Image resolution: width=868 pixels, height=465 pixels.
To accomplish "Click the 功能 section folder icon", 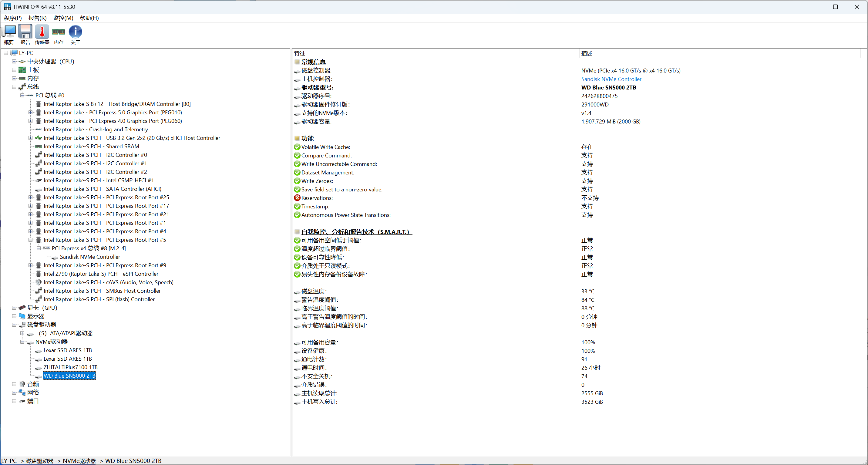I will [297, 139].
